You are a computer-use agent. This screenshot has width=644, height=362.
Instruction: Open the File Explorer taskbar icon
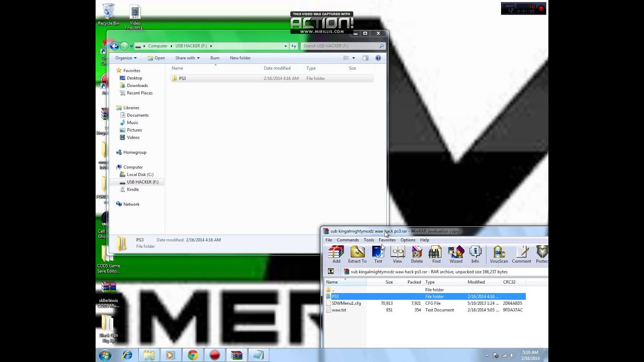[149, 355]
